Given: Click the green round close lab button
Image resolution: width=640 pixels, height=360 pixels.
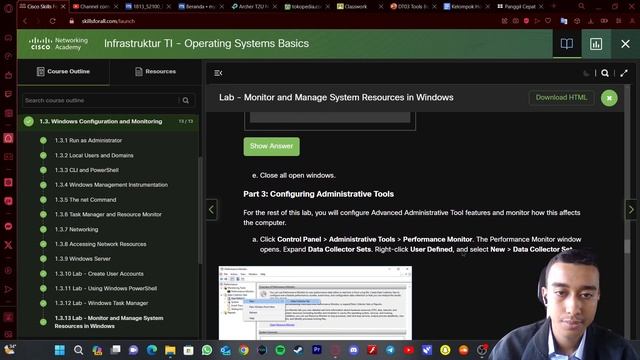Looking at the screenshot, I should point(609,98).
